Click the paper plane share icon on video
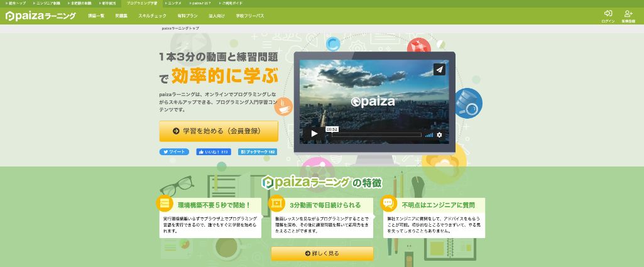 coord(439,69)
